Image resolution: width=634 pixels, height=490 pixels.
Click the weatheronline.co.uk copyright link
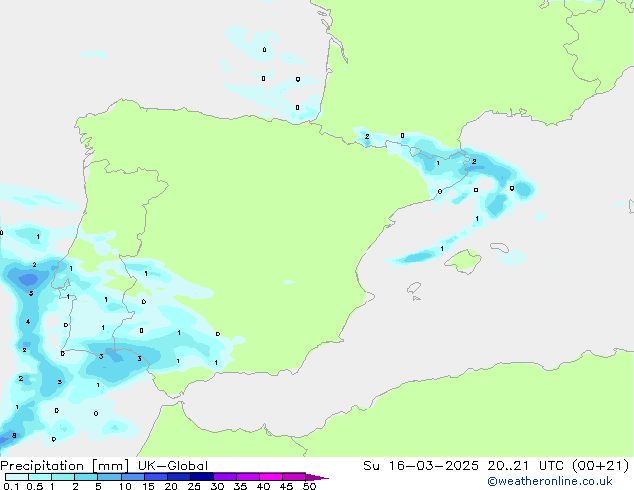point(550,481)
